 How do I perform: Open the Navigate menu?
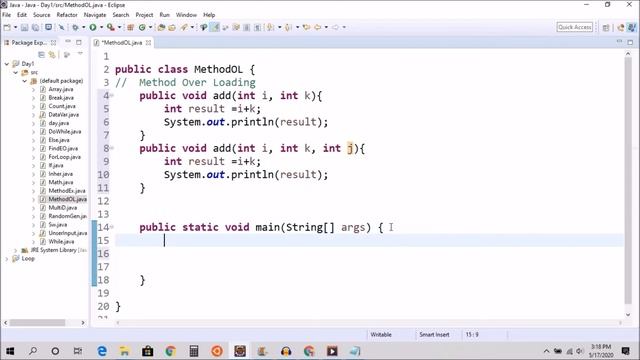pyautogui.click(x=95, y=15)
